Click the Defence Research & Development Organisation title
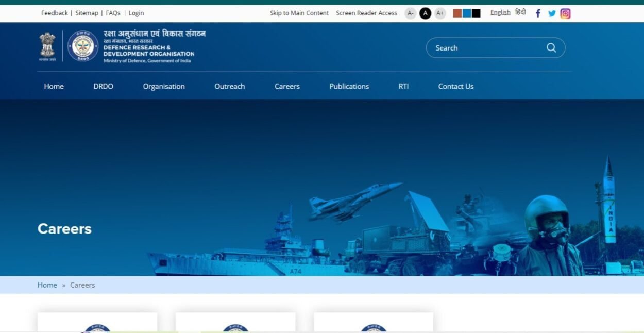Viewport: 644px width, 333px height. tap(149, 51)
